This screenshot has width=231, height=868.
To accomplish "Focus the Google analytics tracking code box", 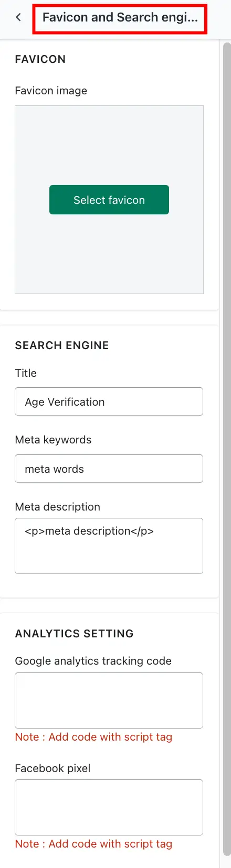I will point(109,700).
